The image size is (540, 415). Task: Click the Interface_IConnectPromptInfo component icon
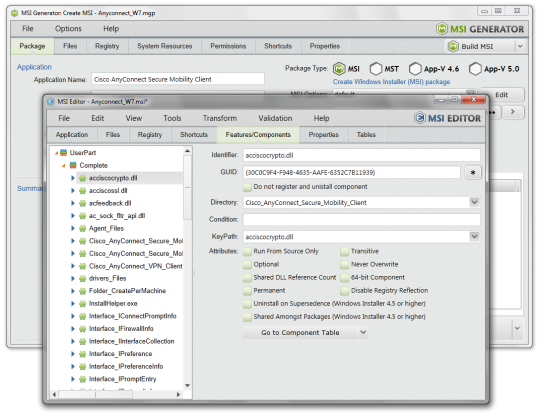82,316
